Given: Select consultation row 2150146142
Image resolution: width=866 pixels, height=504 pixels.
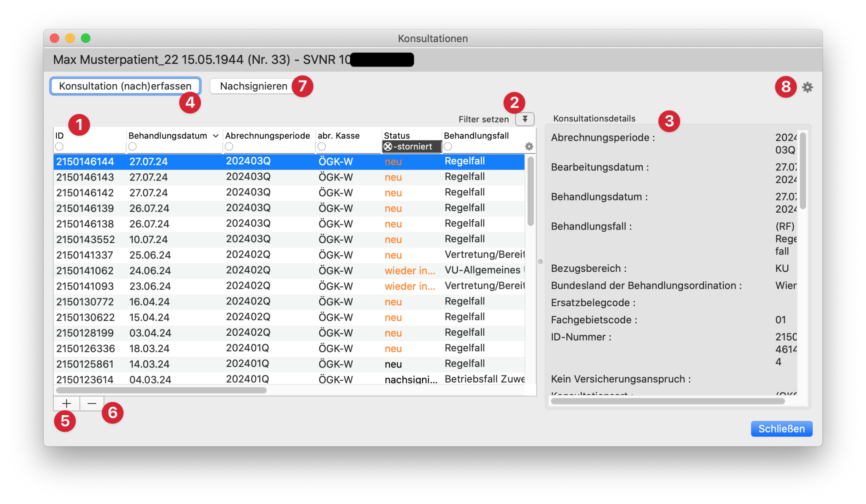Looking at the screenshot, I should [289, 193].
